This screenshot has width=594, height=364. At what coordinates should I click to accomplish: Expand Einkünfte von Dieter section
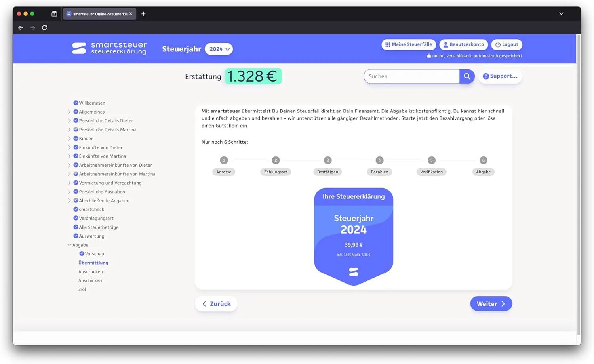click(x=69, y=147)
